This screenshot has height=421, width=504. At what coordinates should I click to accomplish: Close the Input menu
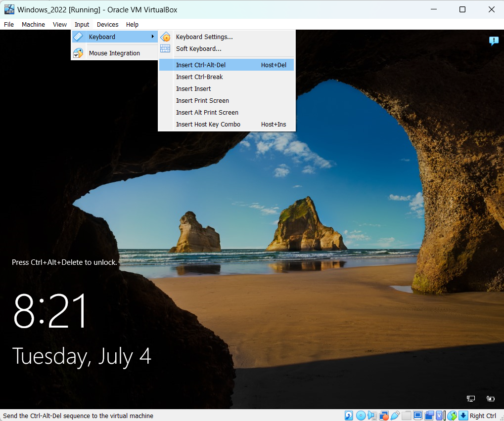82,24
